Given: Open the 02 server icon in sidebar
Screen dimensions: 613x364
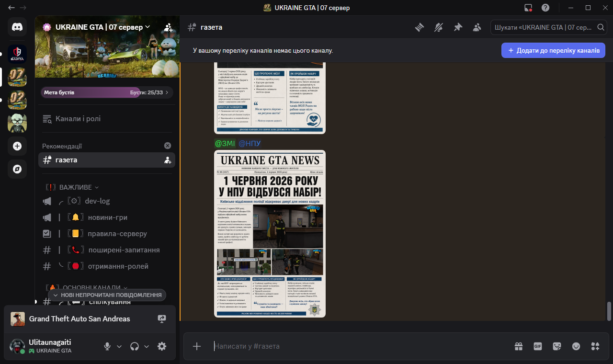Looking at the screenshot, I should coord(17,100).
